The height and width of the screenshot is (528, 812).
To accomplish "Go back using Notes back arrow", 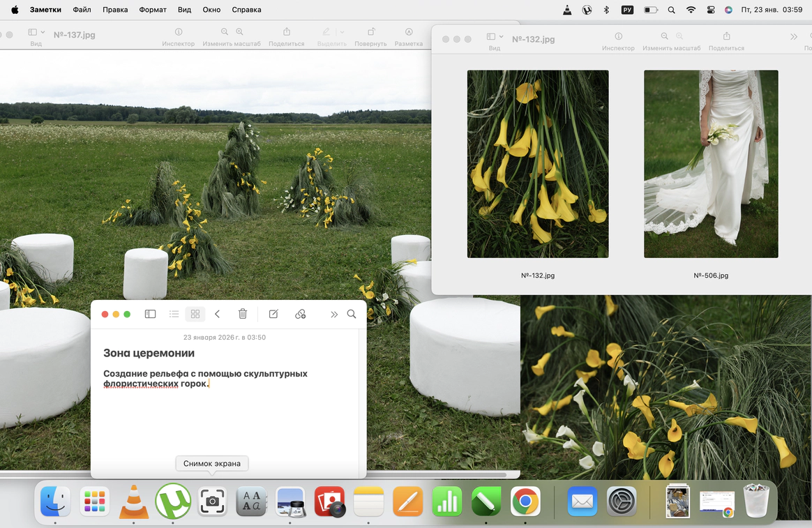I will (x=218, y=314).
